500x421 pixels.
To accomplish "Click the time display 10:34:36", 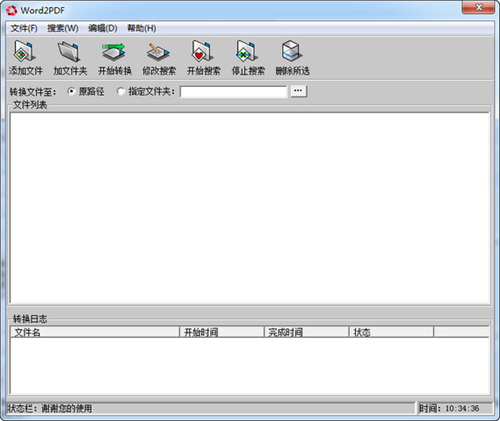I will 462,408.
